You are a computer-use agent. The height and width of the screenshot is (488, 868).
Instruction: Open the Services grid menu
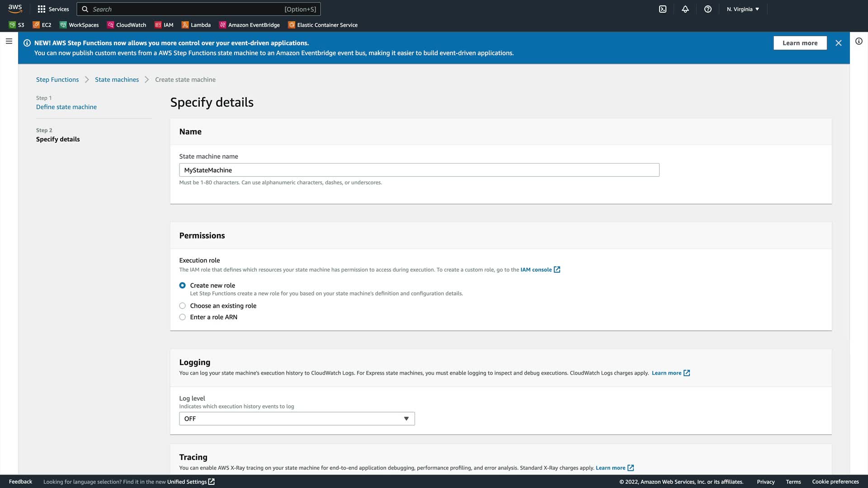pyautogui.click(x=53, y=9)
